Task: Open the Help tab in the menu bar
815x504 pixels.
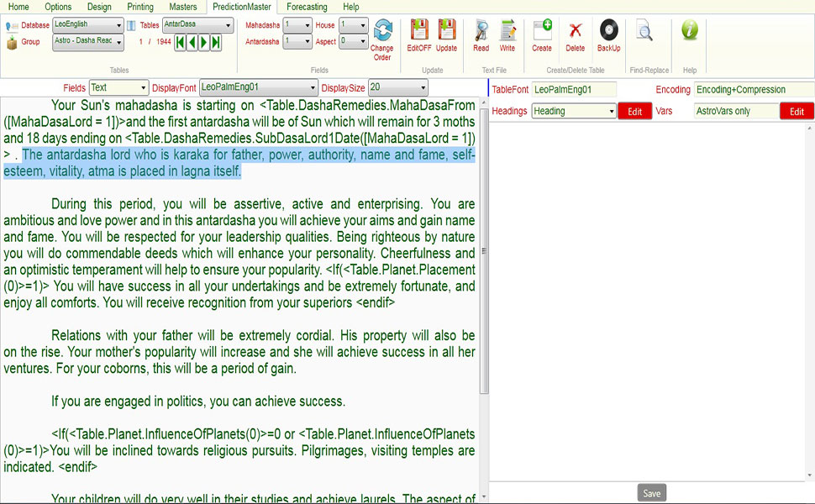Action: [351, 7]
